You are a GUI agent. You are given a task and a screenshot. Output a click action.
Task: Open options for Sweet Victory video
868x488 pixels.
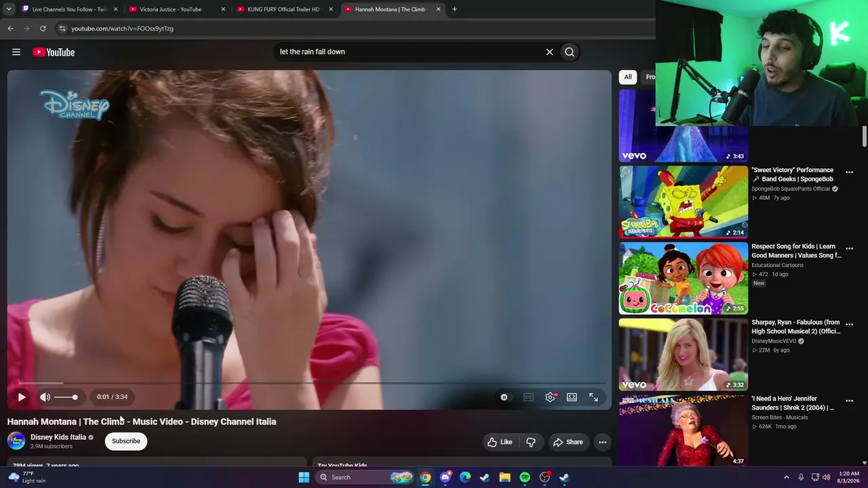[849, 172]
